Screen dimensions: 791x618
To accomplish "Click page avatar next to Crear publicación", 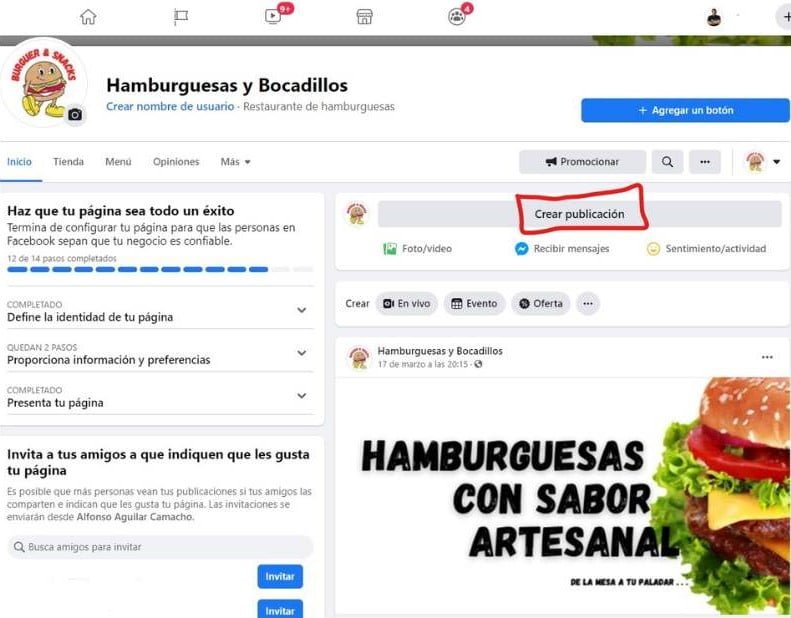I will click(357, 213).
